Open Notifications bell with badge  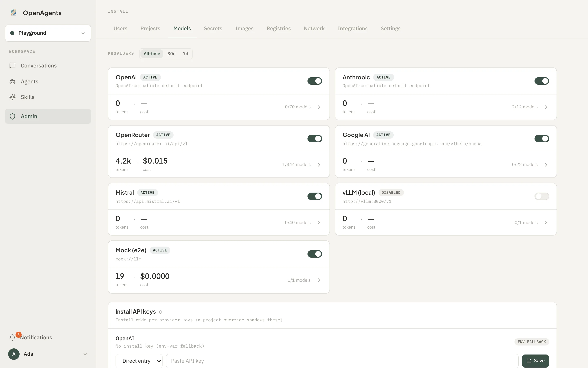(12, 337)
